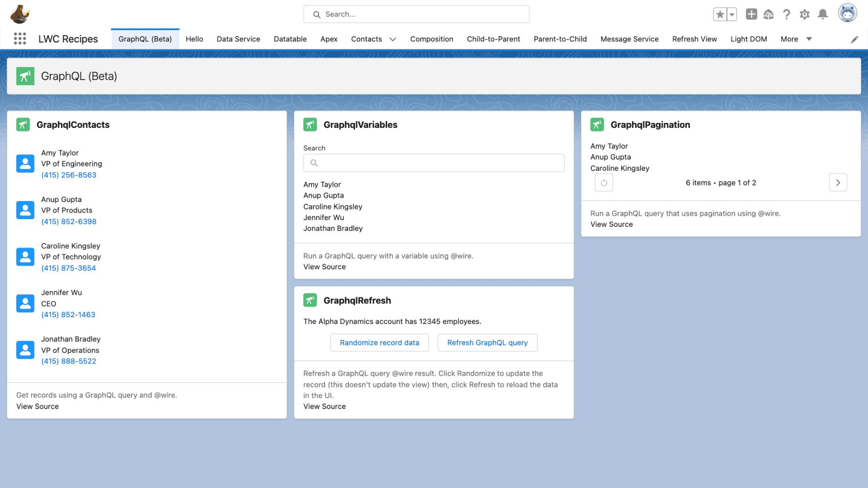Click phone link (415) 888-5522
The width and height of the screenshot is (868, 488).
click(x=69, y=361)
